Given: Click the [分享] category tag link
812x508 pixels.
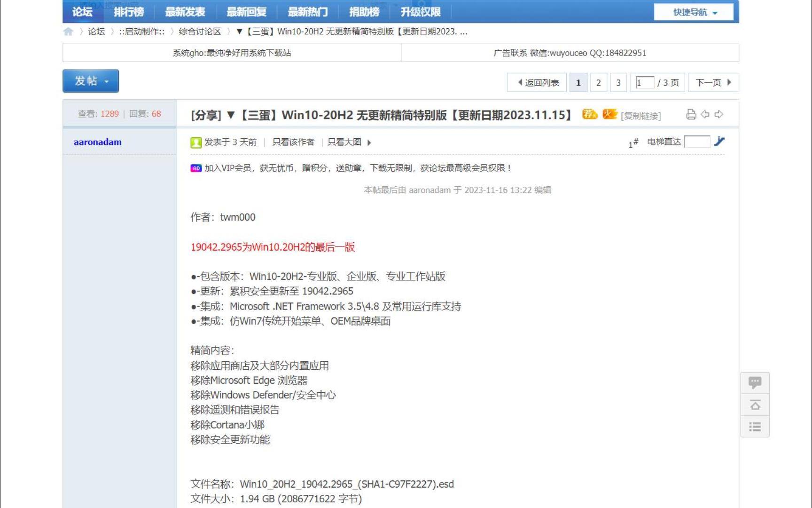Looking at the screenshot, I should (x=206, y=115).
